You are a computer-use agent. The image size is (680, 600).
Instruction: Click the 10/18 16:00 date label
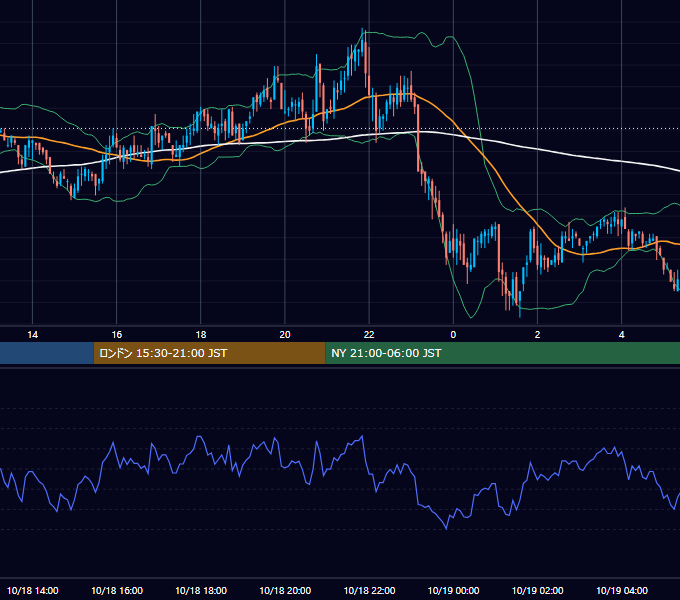coord(117,590)
